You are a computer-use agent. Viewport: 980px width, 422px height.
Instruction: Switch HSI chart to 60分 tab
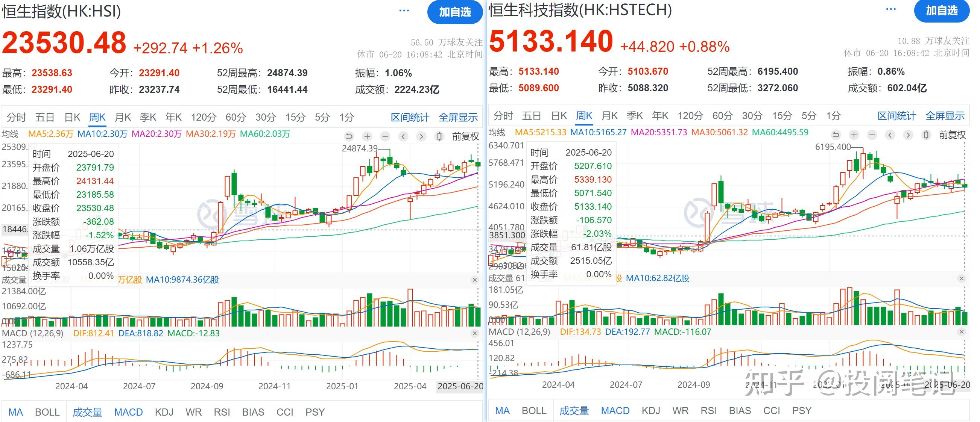[236, 118]
